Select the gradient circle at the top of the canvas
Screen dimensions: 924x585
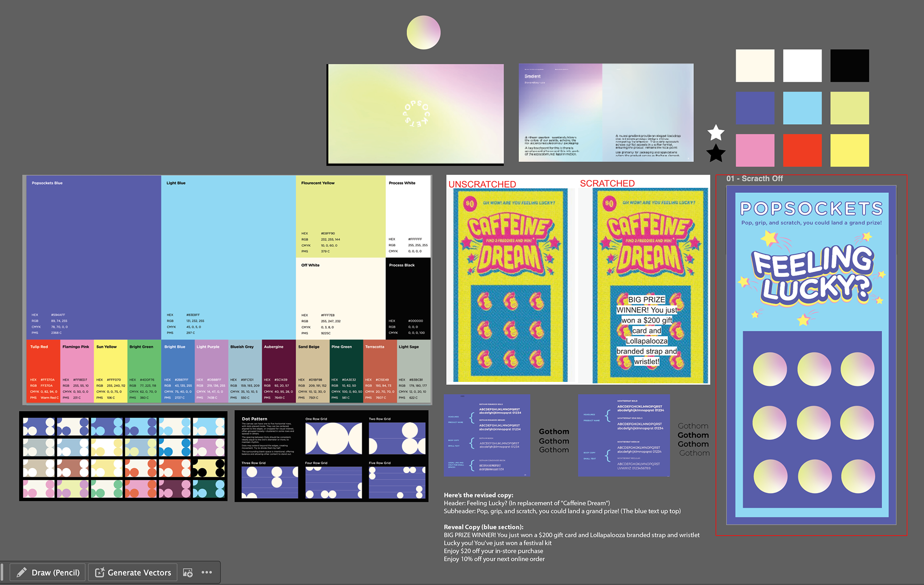pos(423,32)
